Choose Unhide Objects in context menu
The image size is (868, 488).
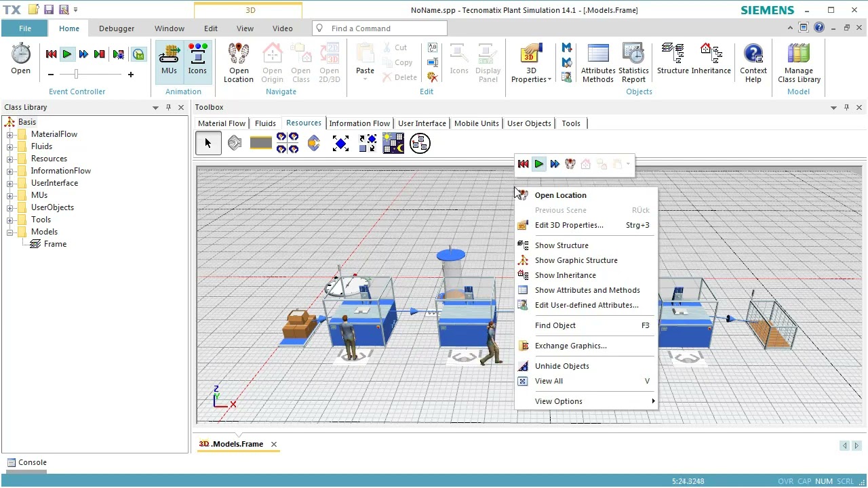click(x=561, y=366)
